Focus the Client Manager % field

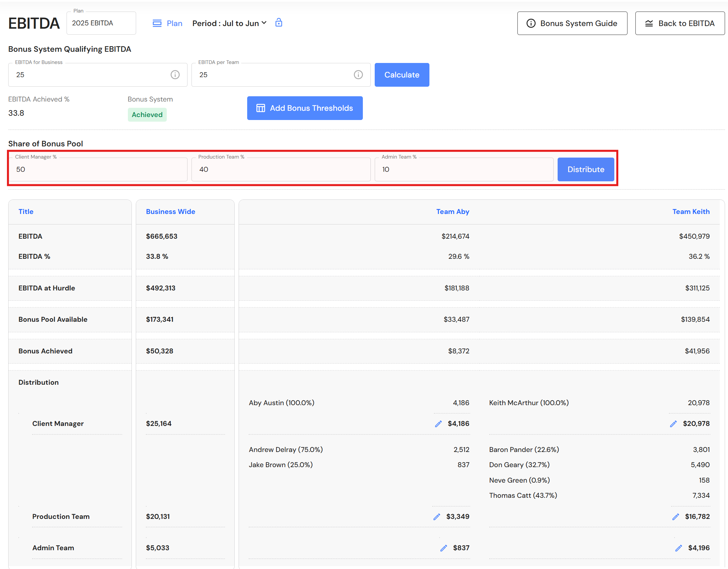pos(98,169)
